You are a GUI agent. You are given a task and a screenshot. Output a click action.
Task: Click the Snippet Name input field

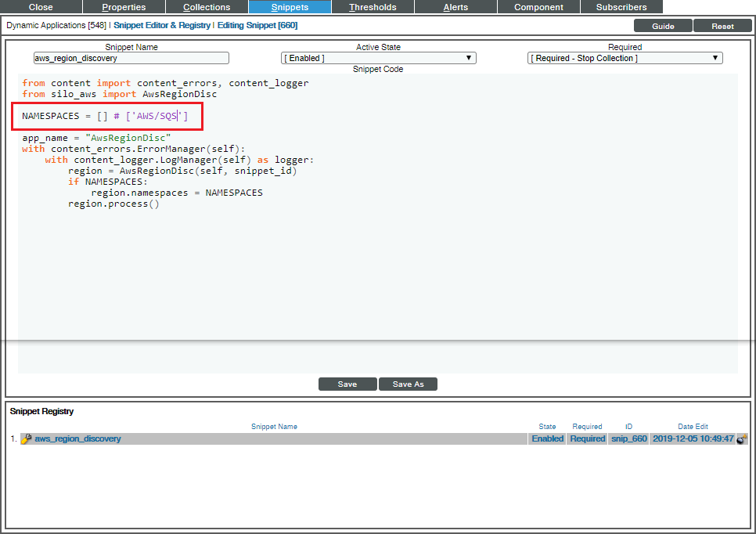[131, 58]
